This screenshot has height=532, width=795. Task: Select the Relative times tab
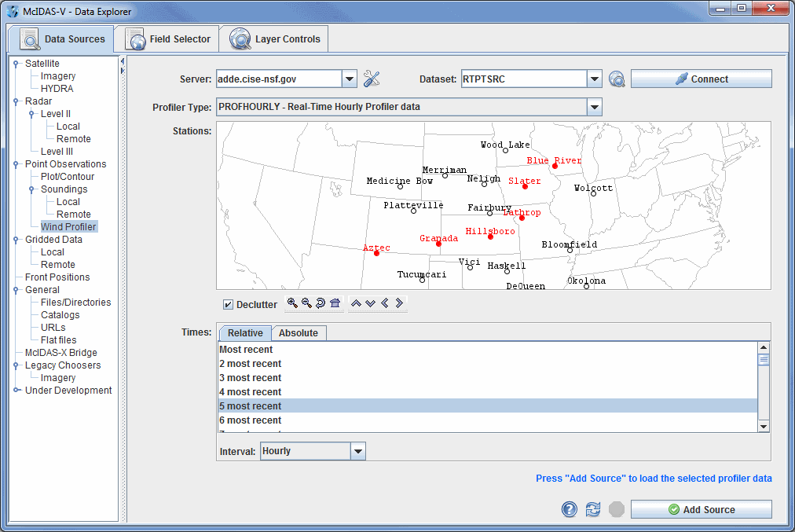coord(245,332)
